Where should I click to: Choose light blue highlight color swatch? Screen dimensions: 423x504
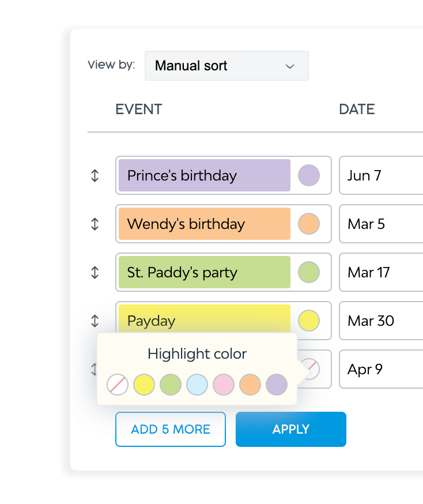tap(197, 385)
